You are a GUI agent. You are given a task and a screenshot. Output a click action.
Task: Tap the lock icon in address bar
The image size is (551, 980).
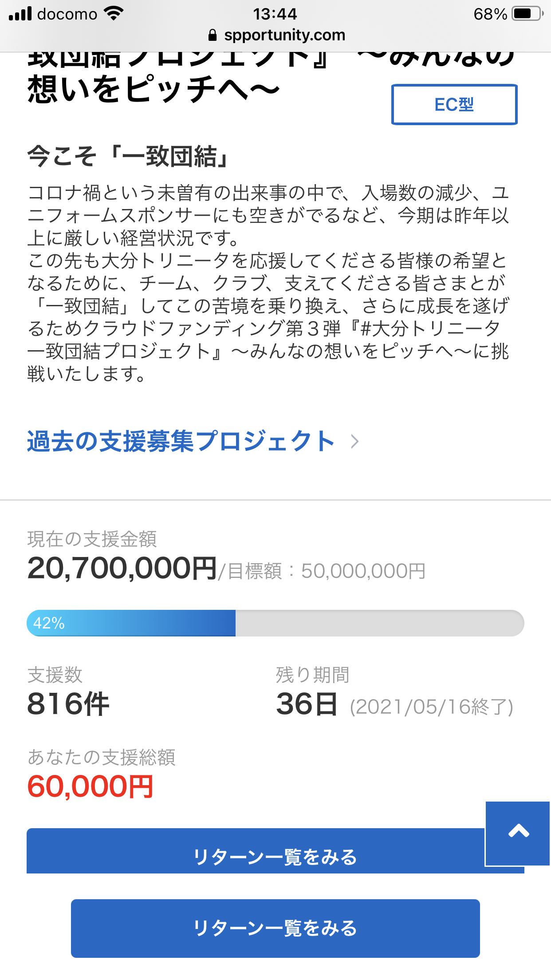[x=213, y=36]
